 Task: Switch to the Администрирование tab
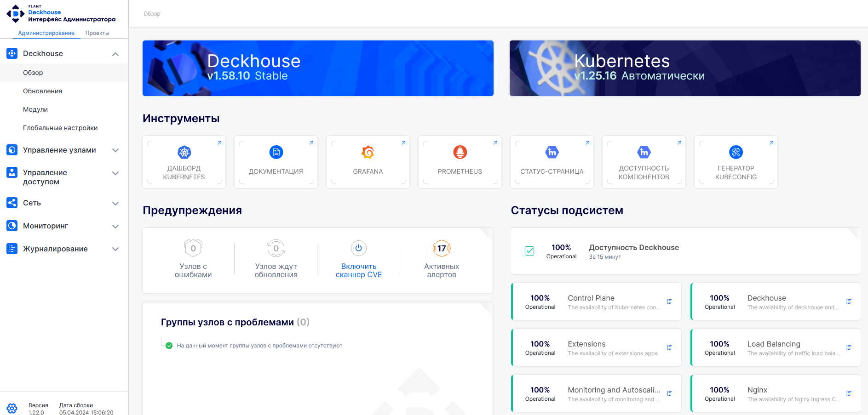pos(46,33)
